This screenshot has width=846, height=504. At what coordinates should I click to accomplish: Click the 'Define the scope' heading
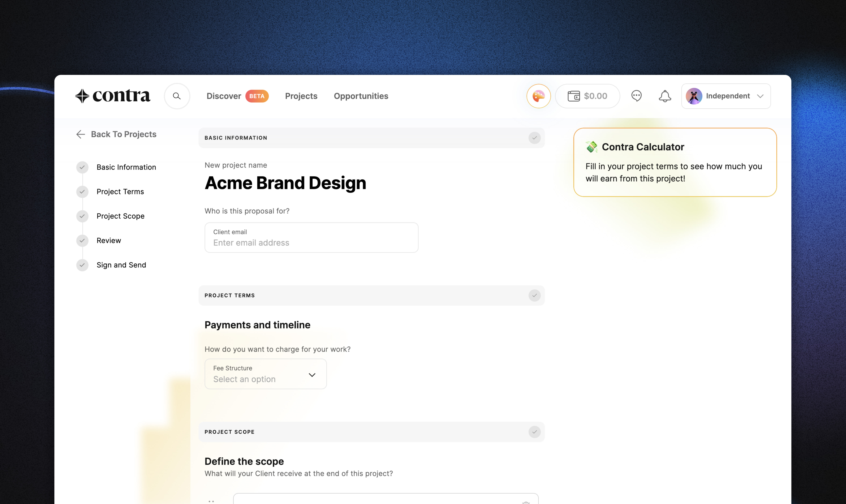pos(244,462)
